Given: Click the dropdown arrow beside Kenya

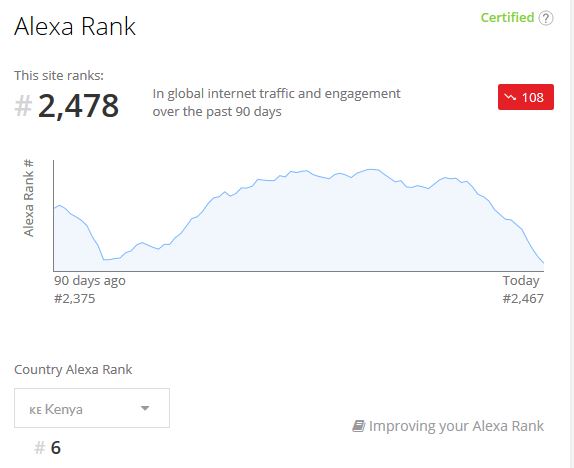Looking at the screenshot, I should 145,408.
